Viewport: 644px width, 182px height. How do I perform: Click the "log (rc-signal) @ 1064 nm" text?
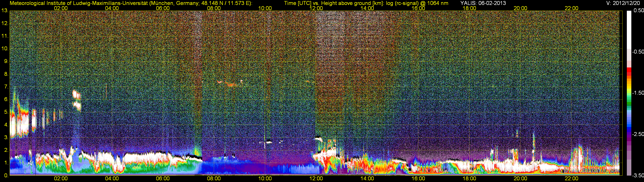coord(417,3)
